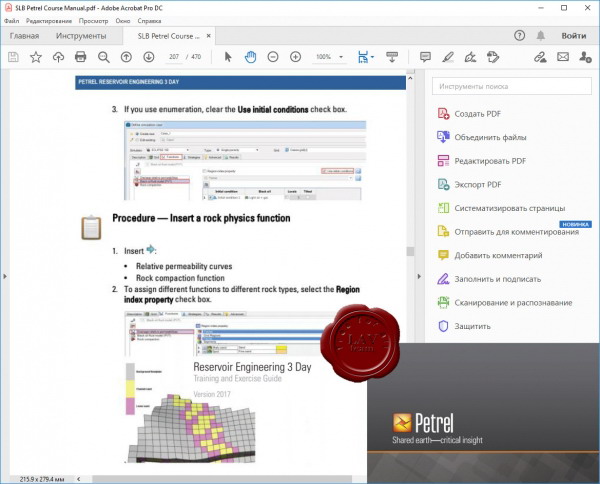
Task: Open Заполнить и подписать tool
Action: [x=489, y=279]
